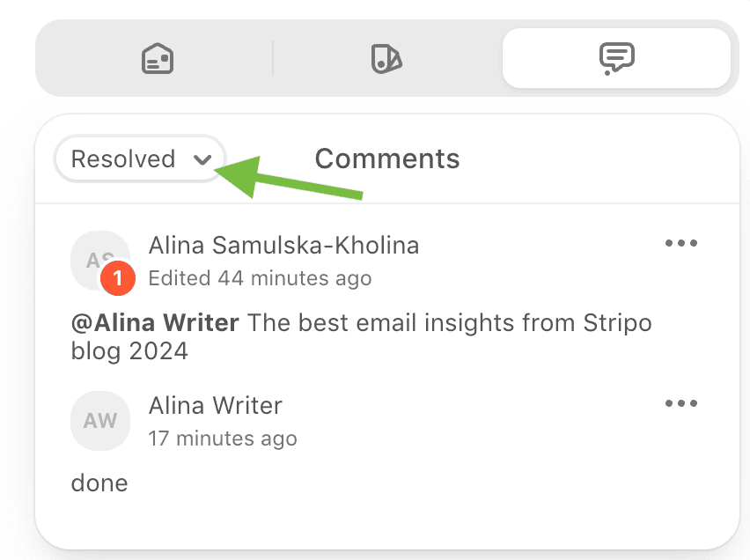Open the three-dot menu on Alina Samulska-Kholina's comment
Screen dimensions: 750x560
pos(681,243)
